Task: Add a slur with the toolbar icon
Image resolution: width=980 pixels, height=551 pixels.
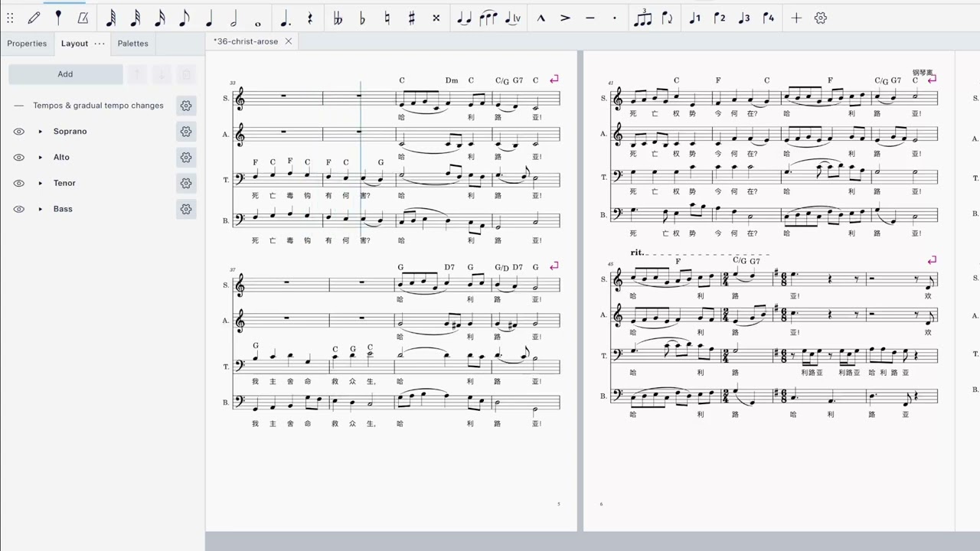Action: [x=488, y=18]
